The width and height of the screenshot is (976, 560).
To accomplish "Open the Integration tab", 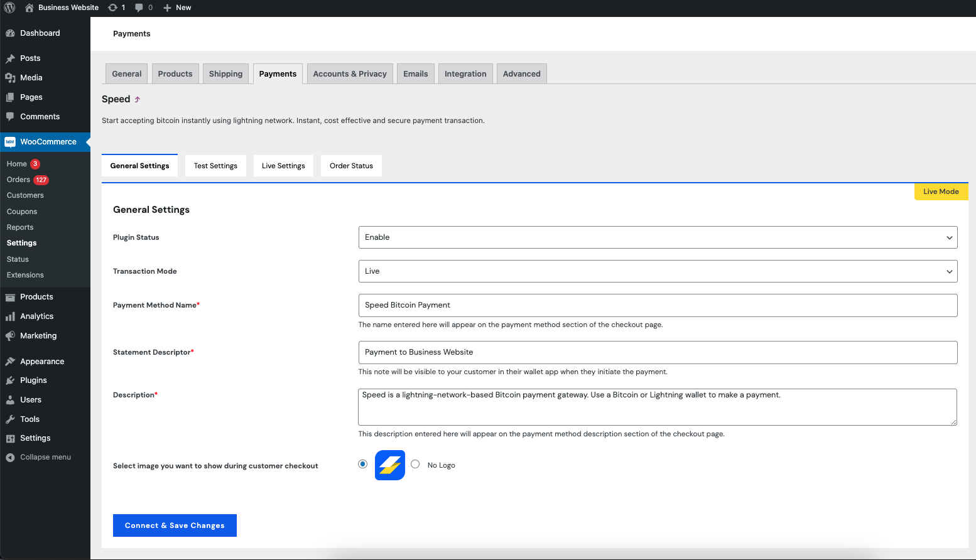I will (x=465, y=73).
